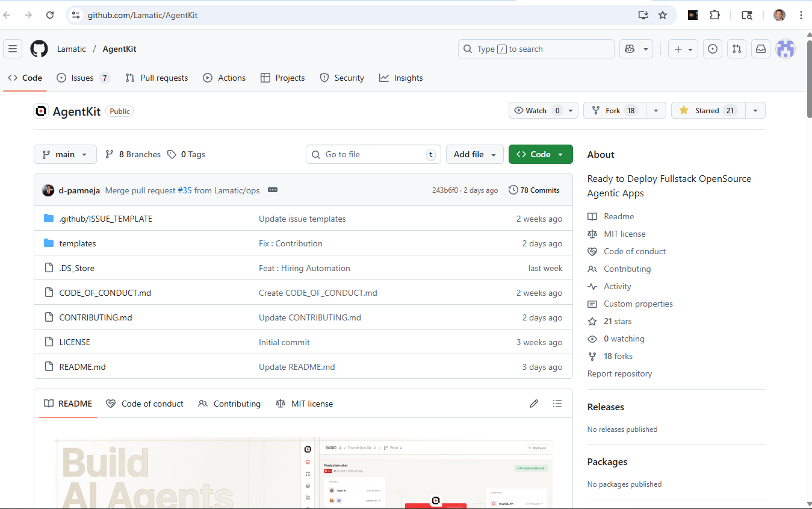Click the Go to file search field
812x509 pixels.
point(373,154)
